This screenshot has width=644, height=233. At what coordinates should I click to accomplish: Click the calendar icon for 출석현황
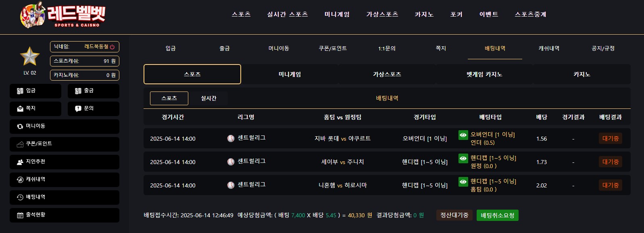(20, 215)
